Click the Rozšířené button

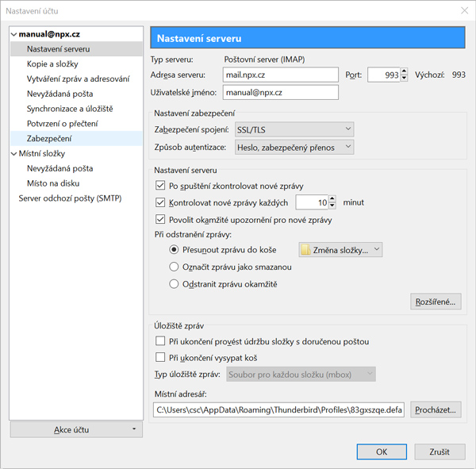(x=436, y=302)
